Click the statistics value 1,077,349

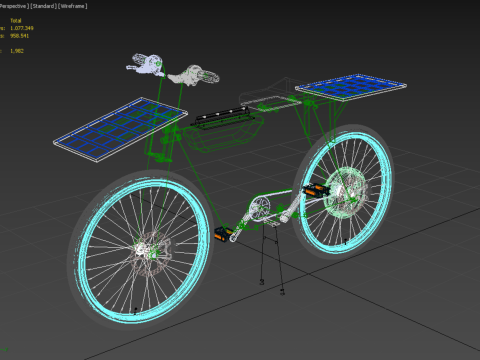(22, 28)
